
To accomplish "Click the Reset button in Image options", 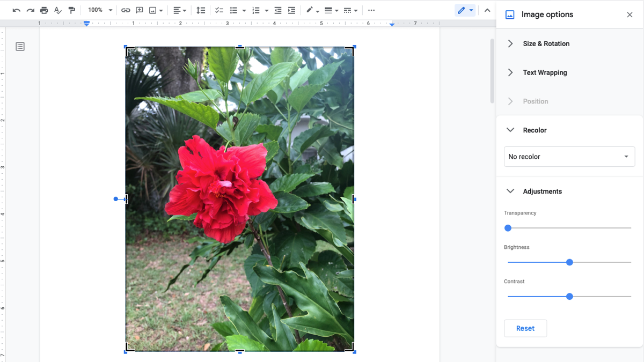I will (525, 328).
